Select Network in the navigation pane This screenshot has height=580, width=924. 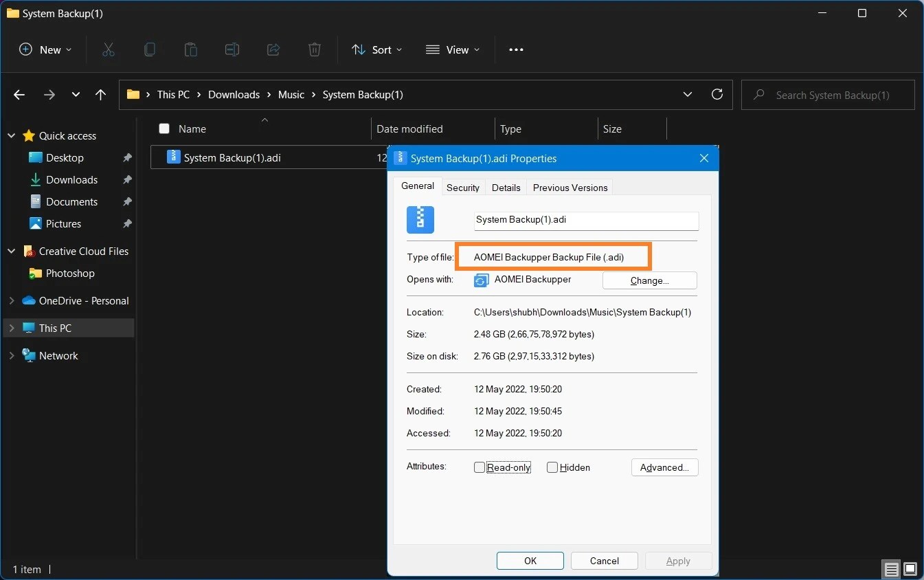point(58,355)
